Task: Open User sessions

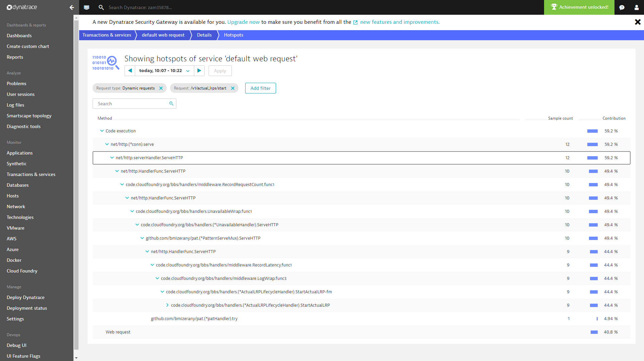Action: pos(20,95)
